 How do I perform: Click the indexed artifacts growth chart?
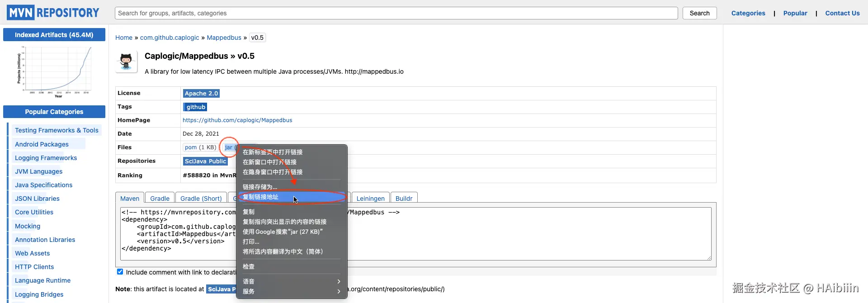54,71
